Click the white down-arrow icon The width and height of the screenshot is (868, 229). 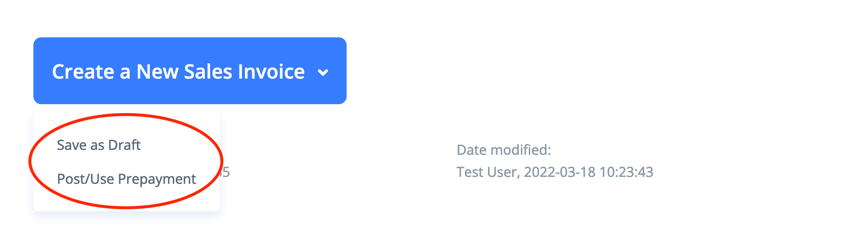(x=323, y=73)
